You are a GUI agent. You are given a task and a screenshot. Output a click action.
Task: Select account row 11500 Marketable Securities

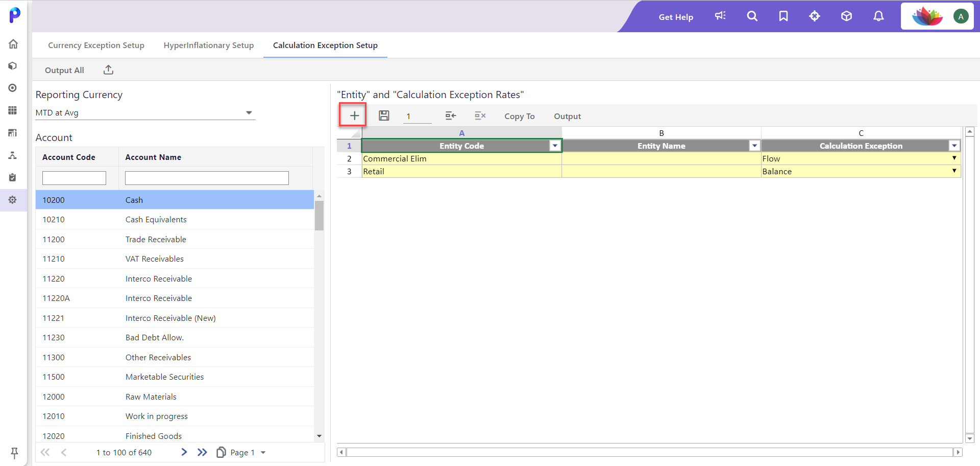175,377
